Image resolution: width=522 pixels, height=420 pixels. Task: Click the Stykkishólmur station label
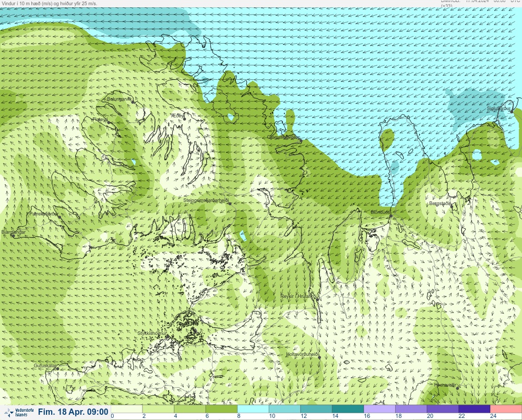click(152, 333)
